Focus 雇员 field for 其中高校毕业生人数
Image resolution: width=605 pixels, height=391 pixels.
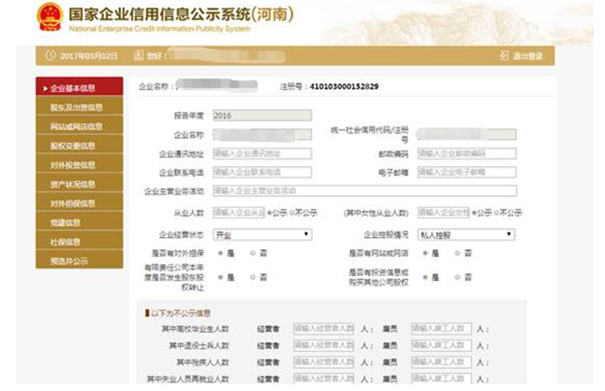point(441,328)
